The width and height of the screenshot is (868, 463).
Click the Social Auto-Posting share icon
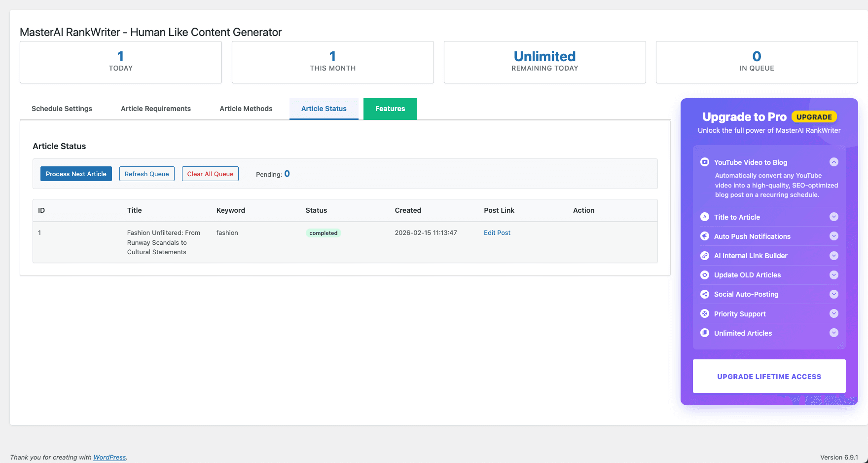[704, 294]
